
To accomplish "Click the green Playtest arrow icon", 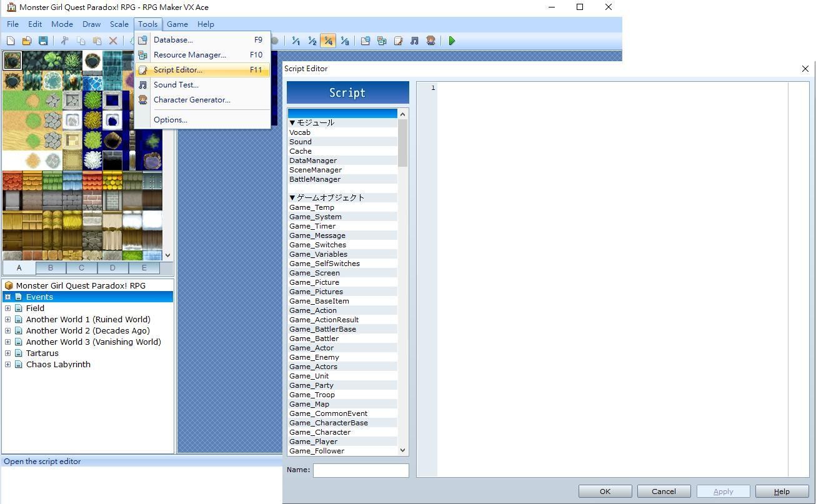I will (x=452, y=41).
